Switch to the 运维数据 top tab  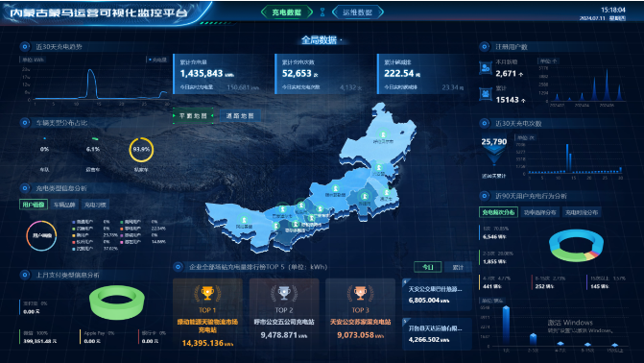tap(357, 12)
